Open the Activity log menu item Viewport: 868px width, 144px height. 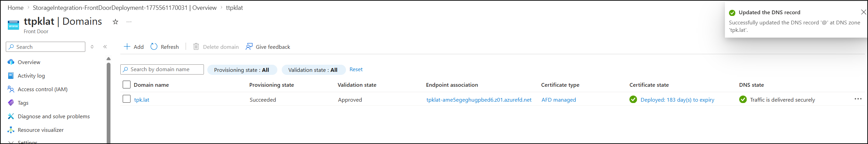tap(31, 76)
